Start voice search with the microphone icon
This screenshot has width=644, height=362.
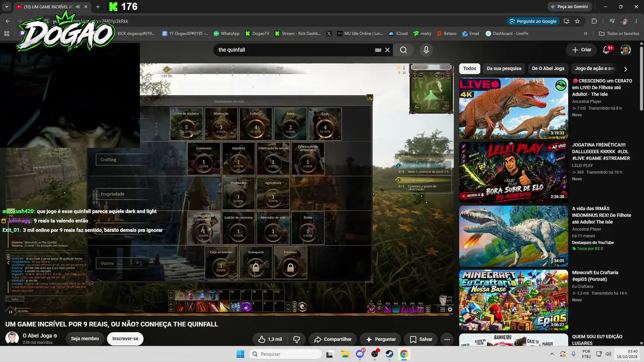coord(426,50)
